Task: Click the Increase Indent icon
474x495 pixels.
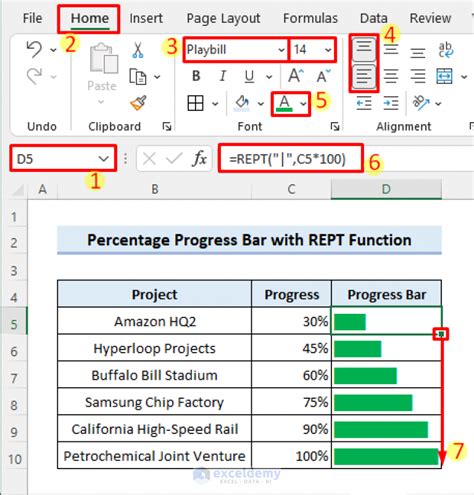Action: [x=391, y=103]
